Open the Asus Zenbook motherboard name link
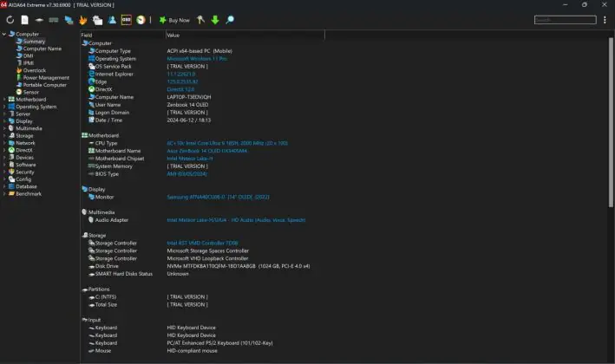The width and height of the screenshot is (615, 364). [x=207, y=151]
